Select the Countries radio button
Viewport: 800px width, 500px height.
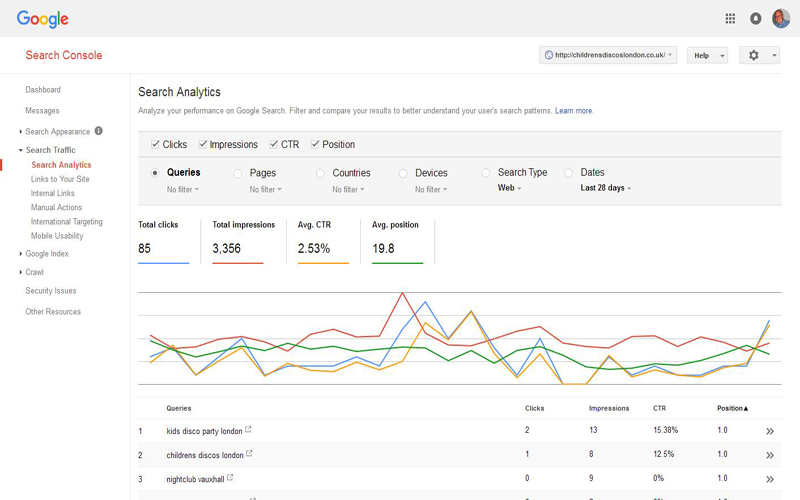click(x=320, y=173)
